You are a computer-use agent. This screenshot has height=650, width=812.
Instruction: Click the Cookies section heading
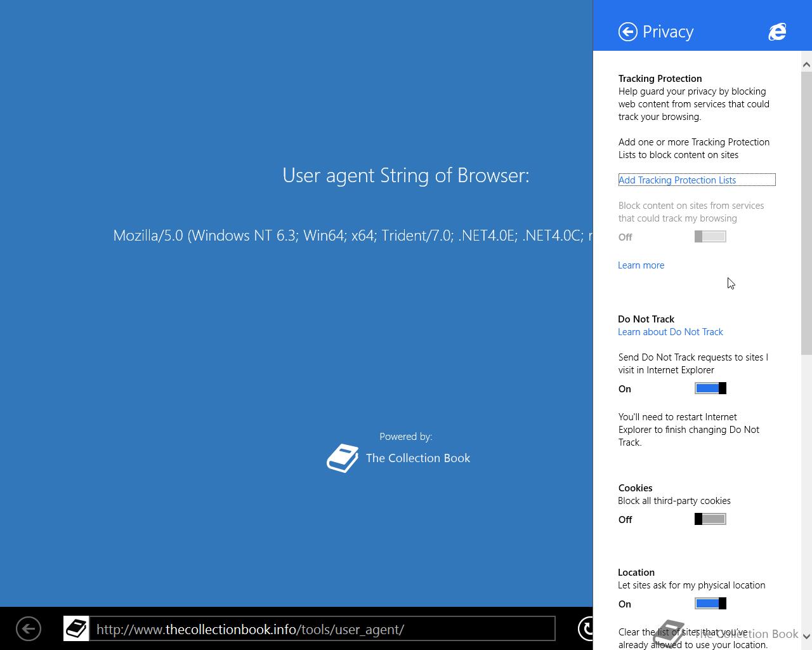pos(636,488)
